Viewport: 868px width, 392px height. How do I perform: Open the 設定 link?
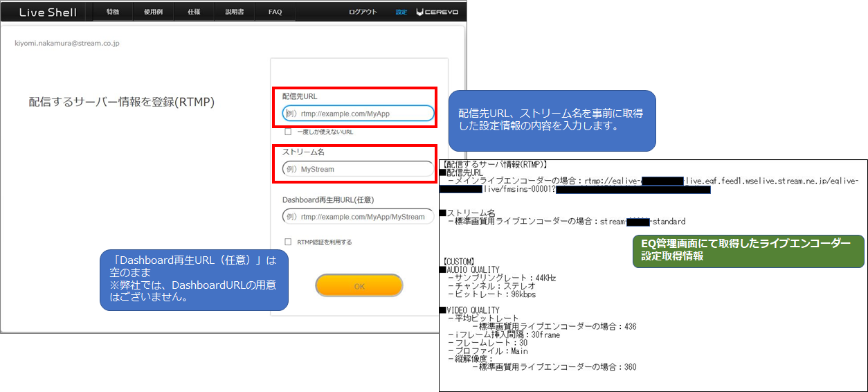[x=401, y=12]
